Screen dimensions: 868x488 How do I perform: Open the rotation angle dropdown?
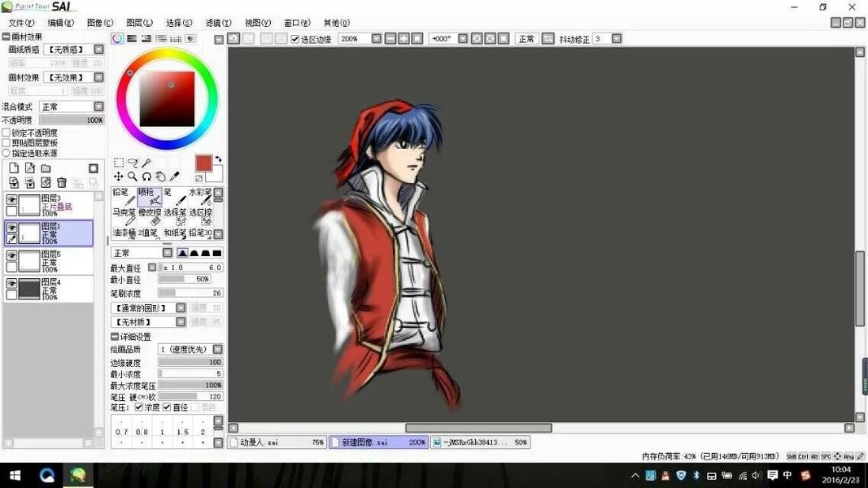coord(463,39)
